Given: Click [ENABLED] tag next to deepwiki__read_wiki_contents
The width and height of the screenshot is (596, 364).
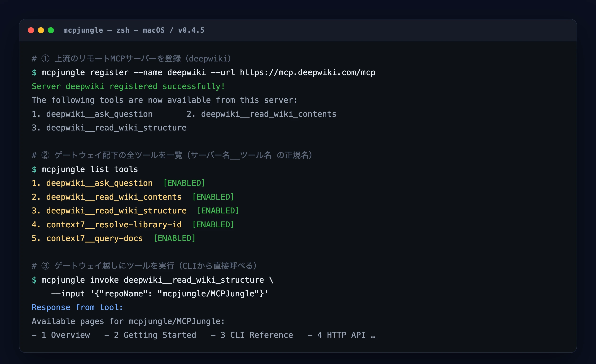Looking at the screenshot, I should [213, 197].
